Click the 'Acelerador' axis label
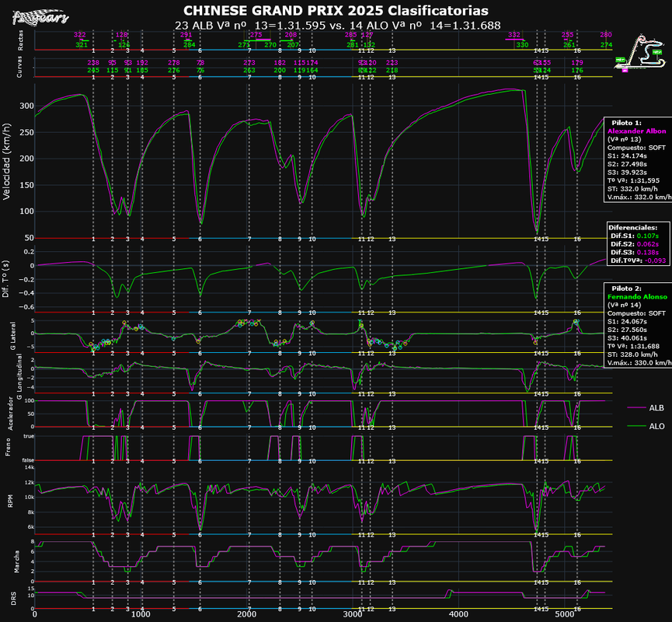Screen dimensions: 672x622 [x=11, y=413]
